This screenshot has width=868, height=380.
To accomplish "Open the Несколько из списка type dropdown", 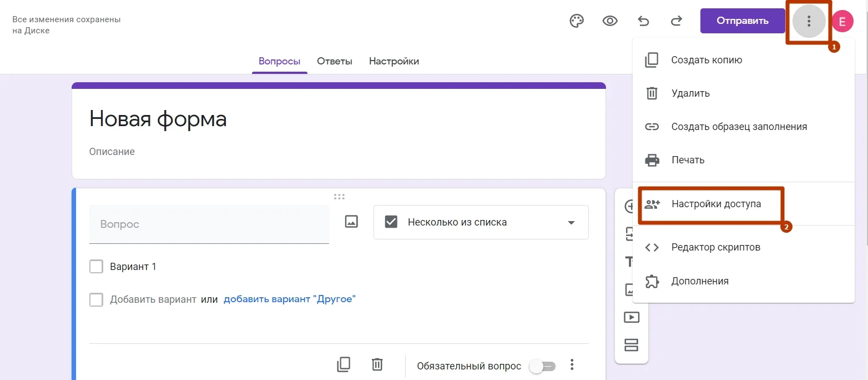I will 481,222.
